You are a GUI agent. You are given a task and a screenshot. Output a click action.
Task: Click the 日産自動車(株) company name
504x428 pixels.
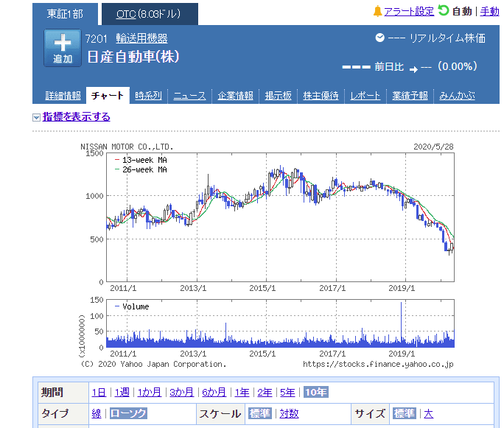(x=133, y=57)
